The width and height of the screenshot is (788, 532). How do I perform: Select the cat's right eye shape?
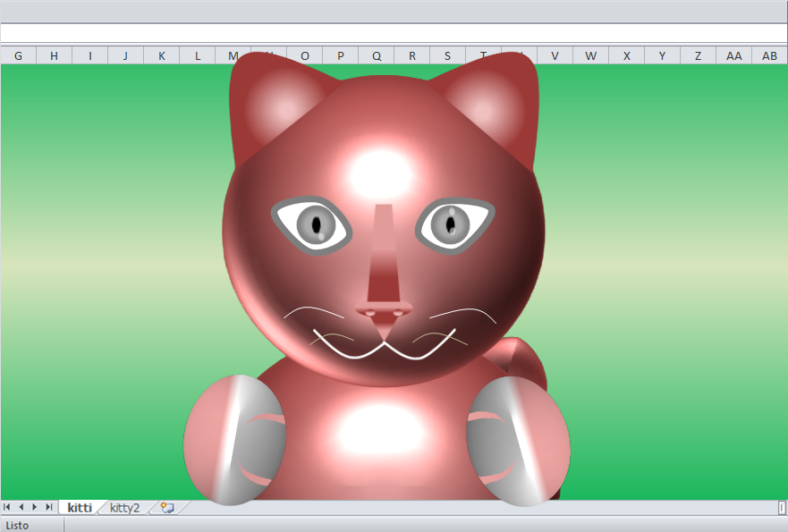(x=454, y=225)
